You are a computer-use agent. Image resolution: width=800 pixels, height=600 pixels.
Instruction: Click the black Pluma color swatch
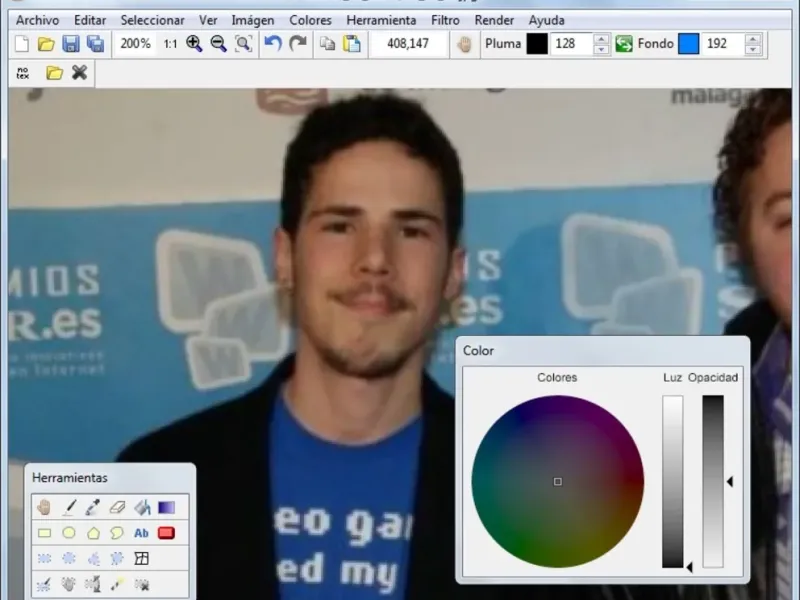pos(537,44)
